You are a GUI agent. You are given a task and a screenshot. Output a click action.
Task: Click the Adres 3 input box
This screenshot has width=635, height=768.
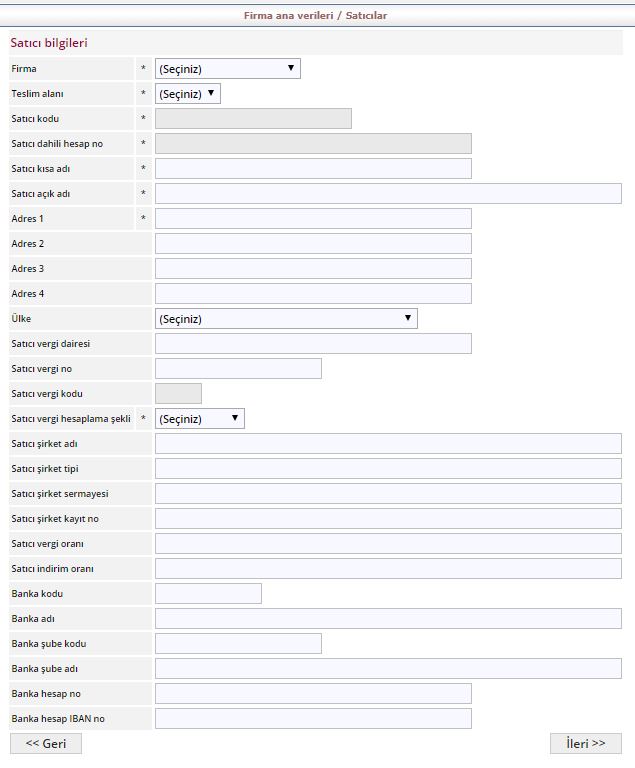coord(313,269)
